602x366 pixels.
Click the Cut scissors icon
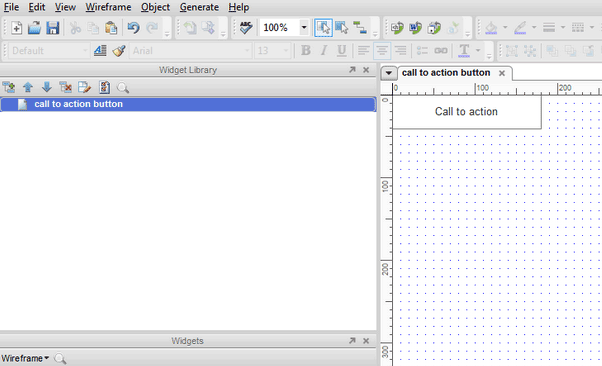(x=75, y=28)
